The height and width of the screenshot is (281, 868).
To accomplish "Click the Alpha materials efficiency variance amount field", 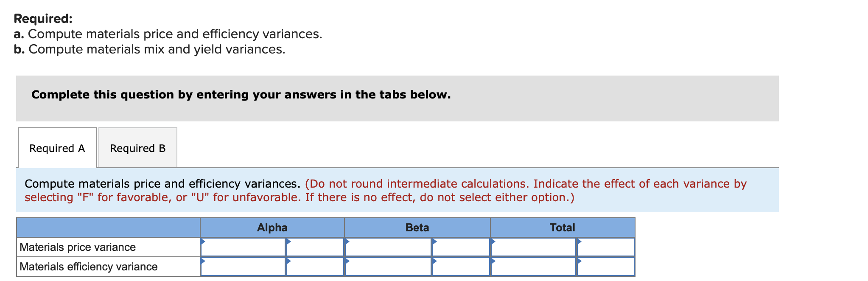I will [242, 267].
